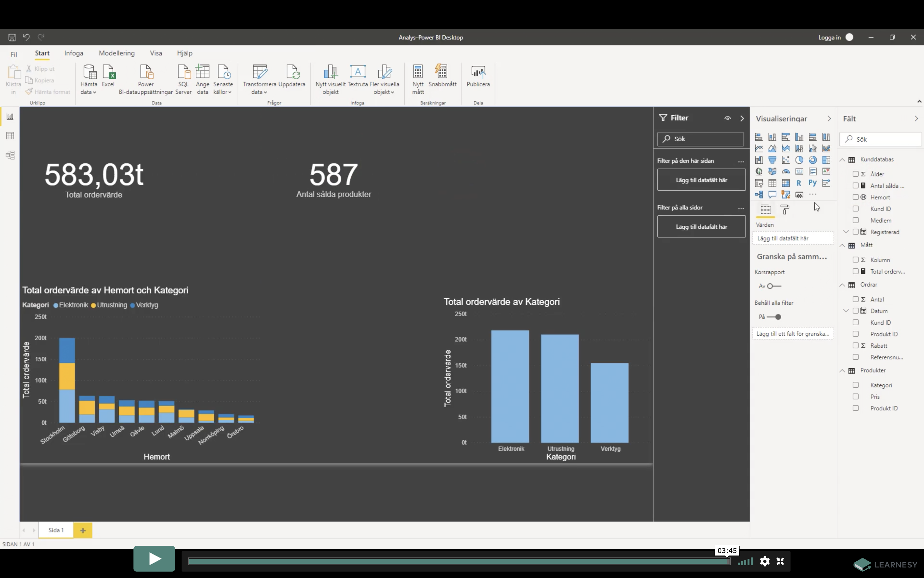Select the waterfall chart visualization
This screenshot has height=578, width=924.
[759, 160]
